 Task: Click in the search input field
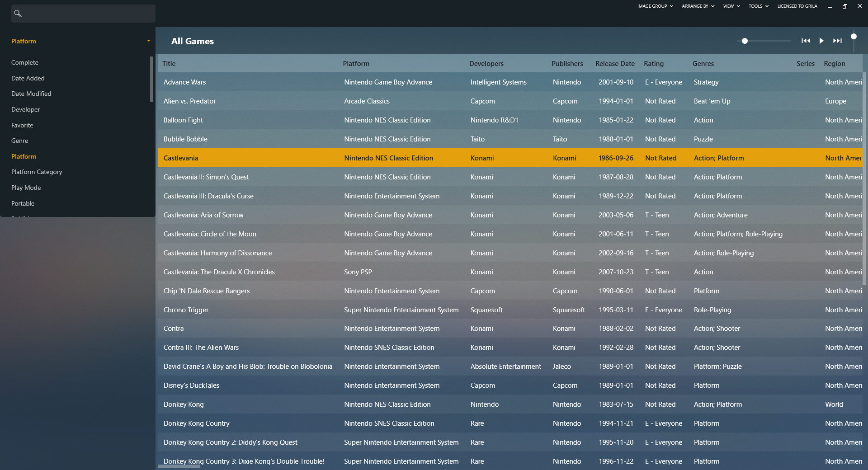click(x=83, y=14)
